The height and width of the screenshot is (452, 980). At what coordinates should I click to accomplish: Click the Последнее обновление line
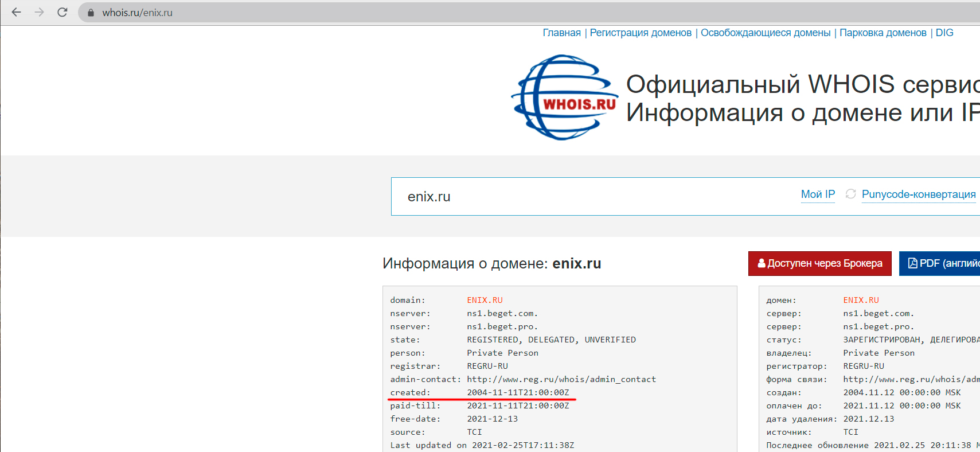(x=873, y=445)
